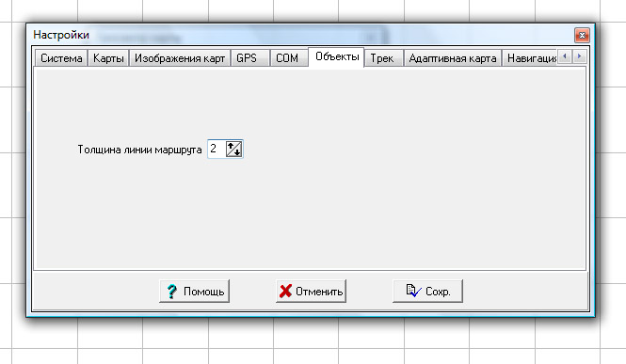The width and height of the screenshot is (626, 364).
Task: Switch to the Система tab
Action: tap(61, 58)
